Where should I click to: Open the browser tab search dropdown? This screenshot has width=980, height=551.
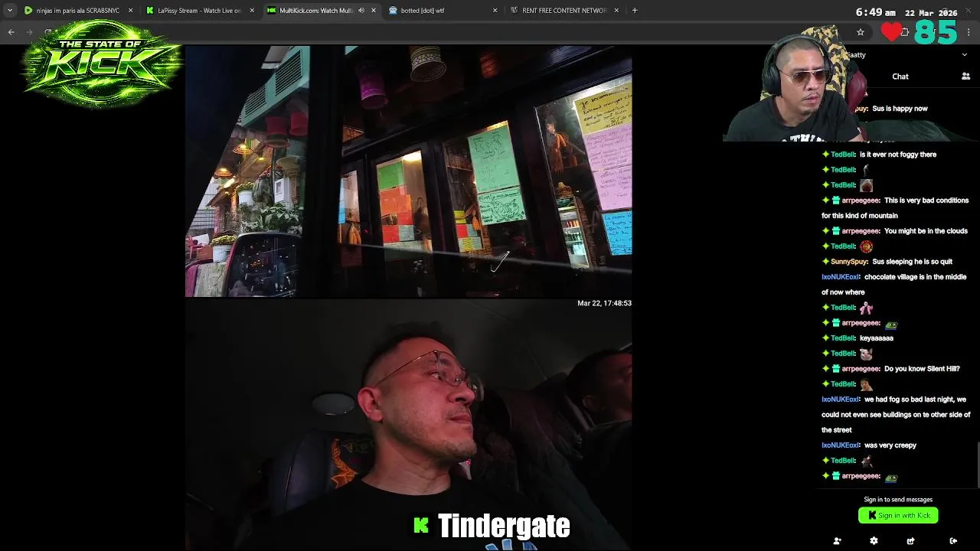[10, 11]
